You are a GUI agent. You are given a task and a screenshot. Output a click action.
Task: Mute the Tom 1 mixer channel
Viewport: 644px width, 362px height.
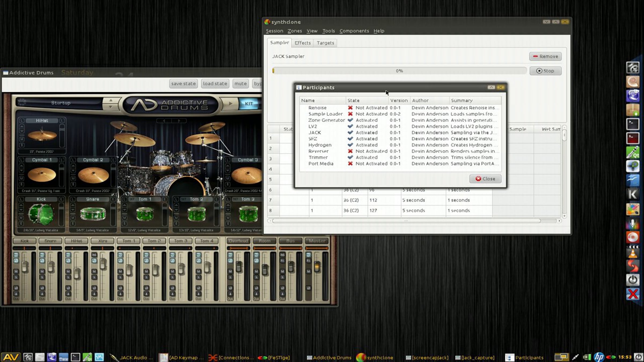120,271
